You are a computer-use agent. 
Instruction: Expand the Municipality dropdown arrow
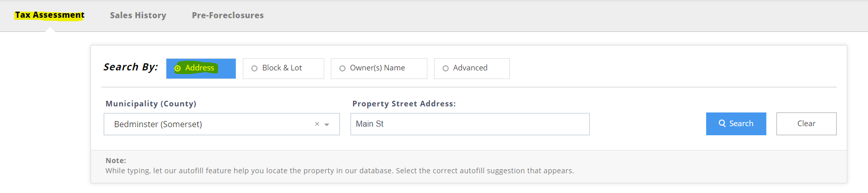click(x=327, y=125)
